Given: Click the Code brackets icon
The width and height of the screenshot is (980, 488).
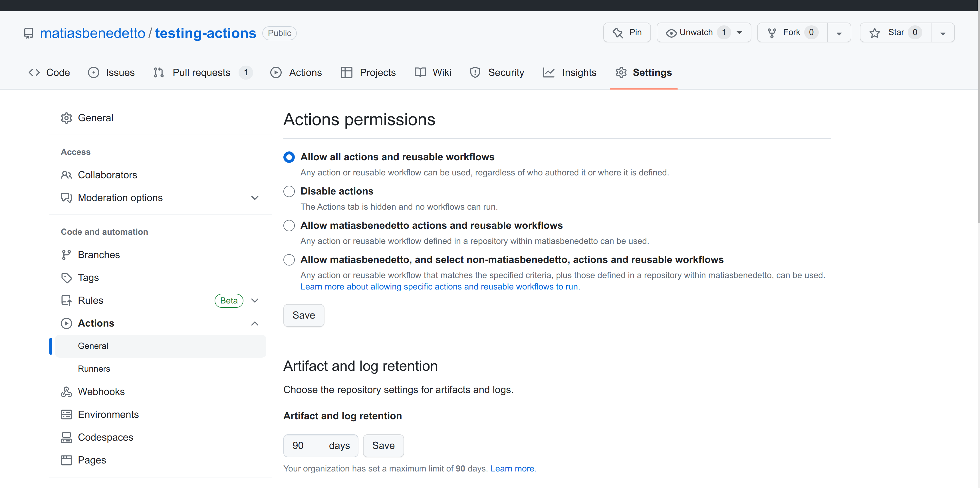Looking at the screenshot, I should (34, 72).
